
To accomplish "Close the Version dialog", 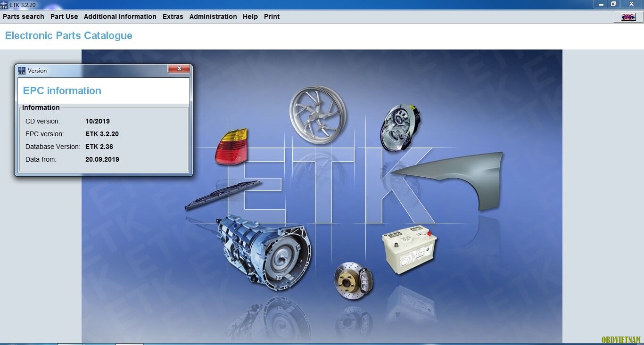I will [179, 69].
